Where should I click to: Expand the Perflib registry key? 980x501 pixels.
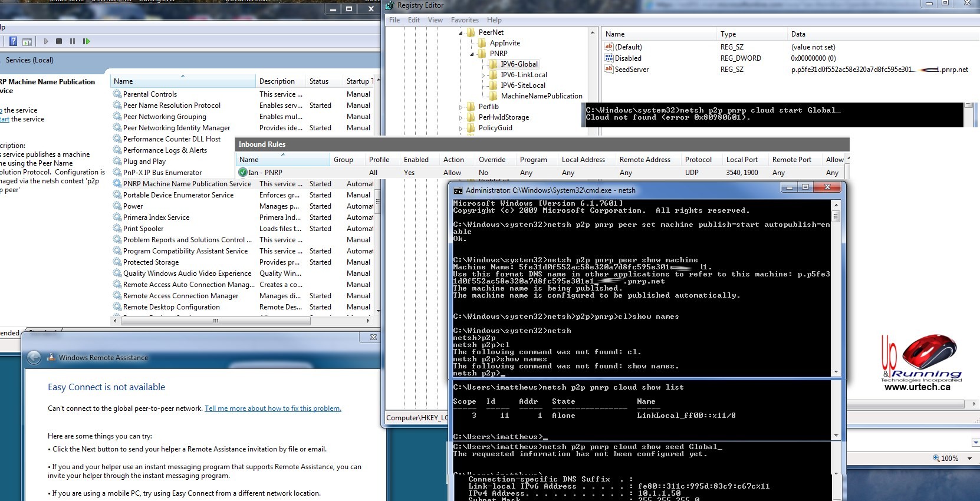tap(461, 107)
